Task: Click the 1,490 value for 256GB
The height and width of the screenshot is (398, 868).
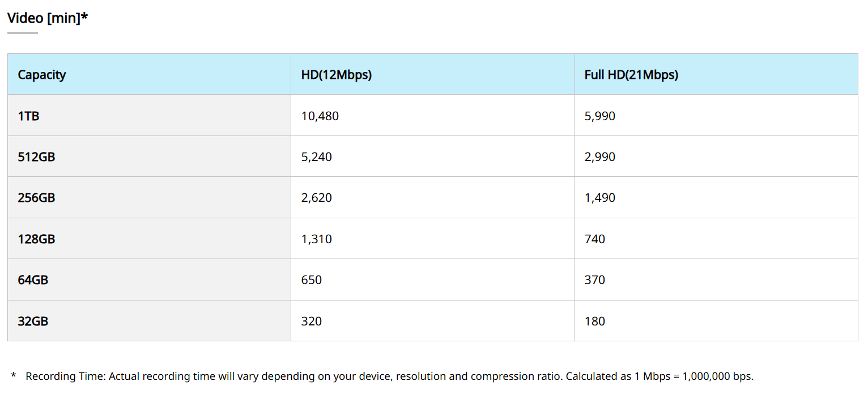Action: (x=600, y=198)
